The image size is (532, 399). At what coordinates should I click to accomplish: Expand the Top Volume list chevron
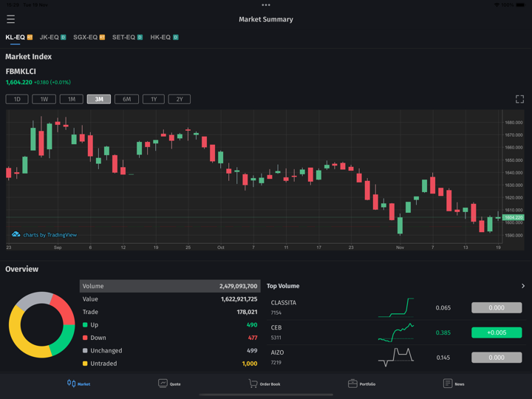(x=522, y=286)
